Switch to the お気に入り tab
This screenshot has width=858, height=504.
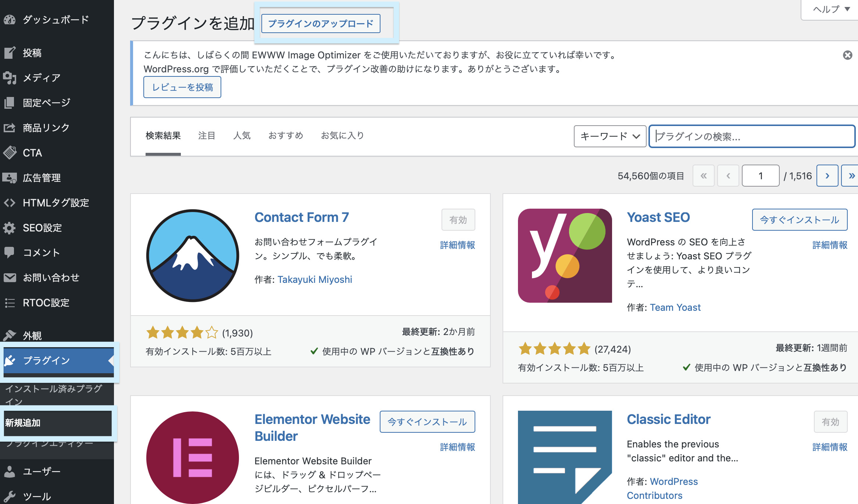[342, 136]
